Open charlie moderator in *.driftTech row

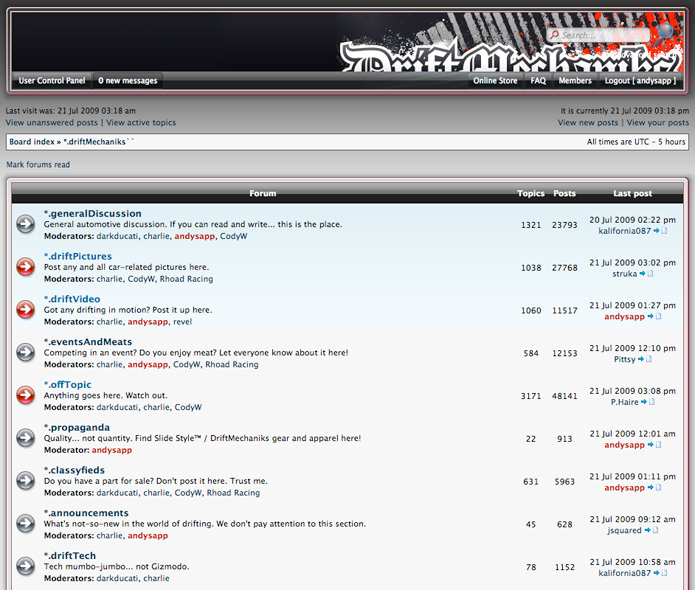tap(156, 578)
